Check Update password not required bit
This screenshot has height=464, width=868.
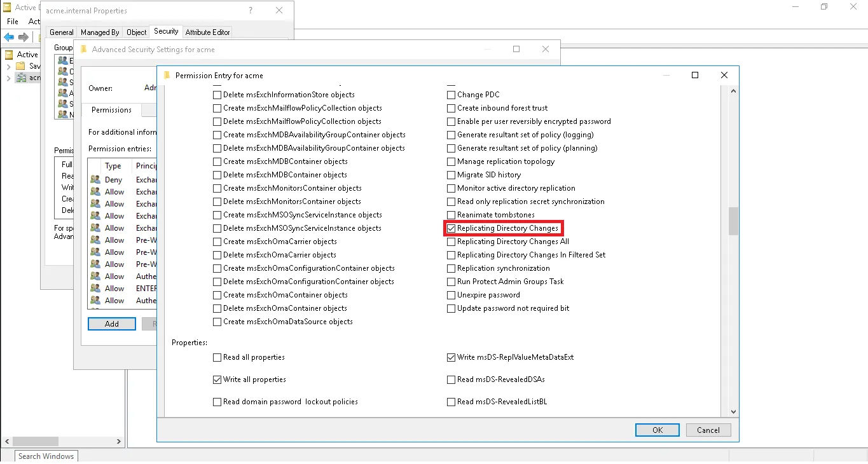click(x=451, y=308)
